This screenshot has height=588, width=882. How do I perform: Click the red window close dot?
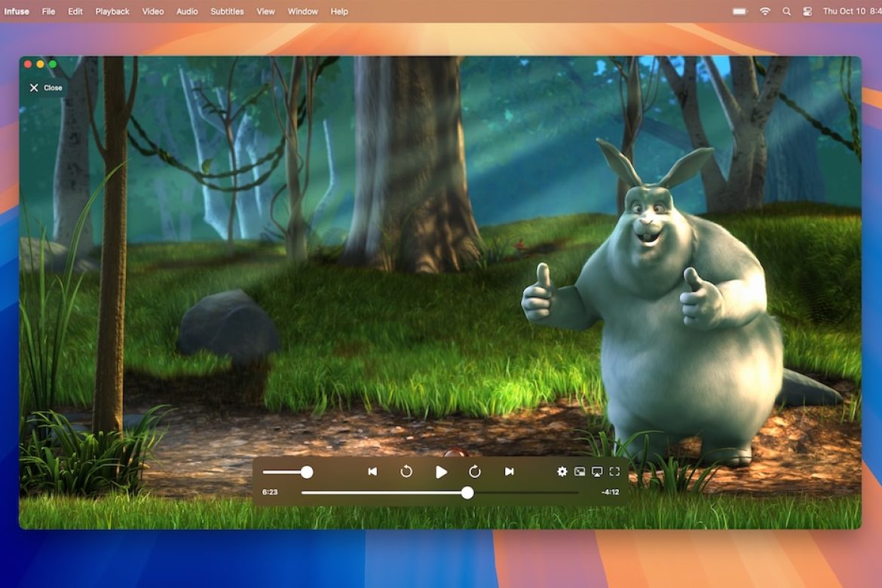tap(28, 64)
